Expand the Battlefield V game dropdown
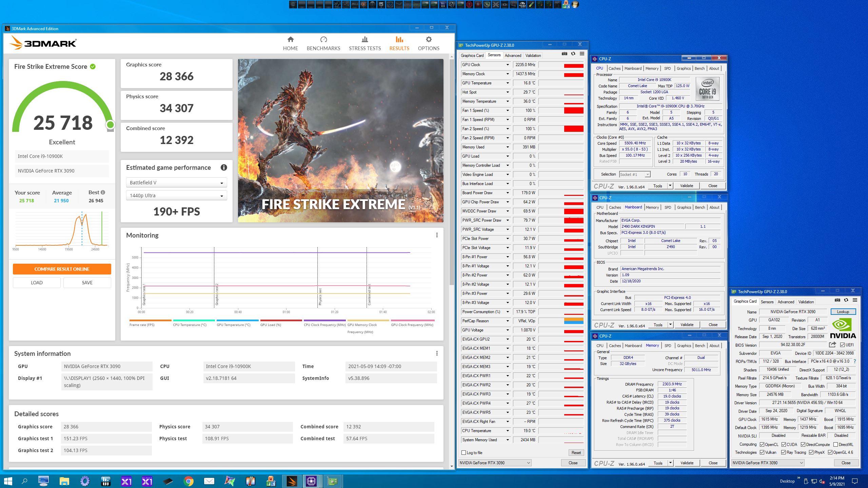 click(176, 183)
